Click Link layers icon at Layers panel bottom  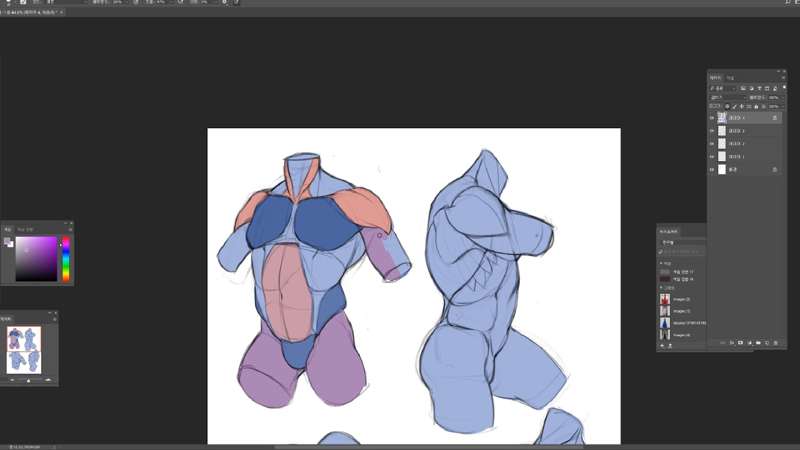pyautogui.click(x=722, y=343)
